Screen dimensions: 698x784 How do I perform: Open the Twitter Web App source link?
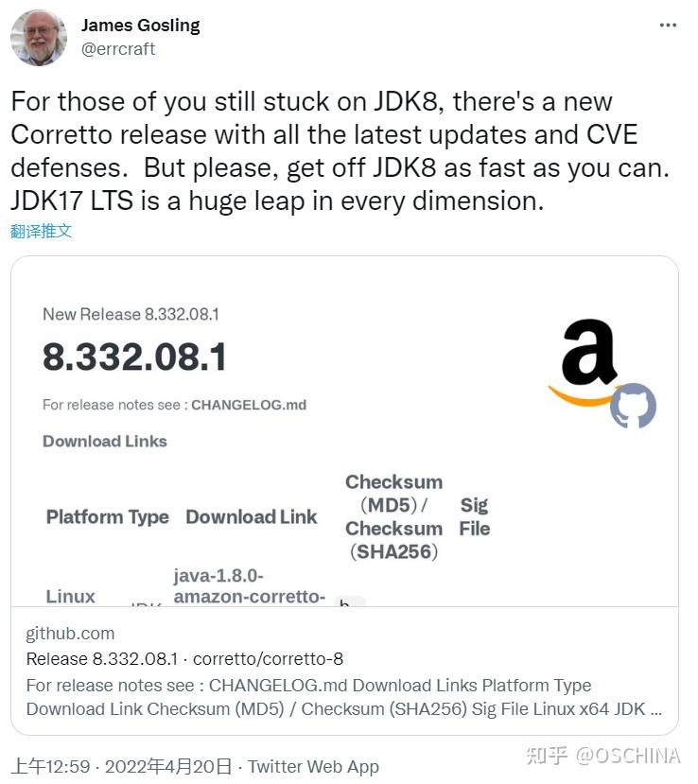313,767
